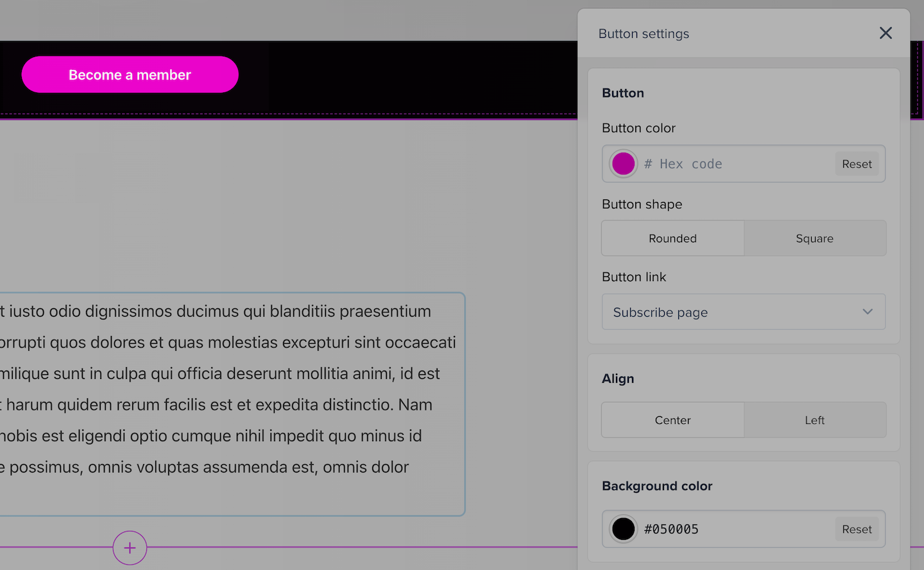Viewport: 924px width, 570px height.
Task: Select the Rounded button shape
Action: pyautogui.click(x=672, y=239)
